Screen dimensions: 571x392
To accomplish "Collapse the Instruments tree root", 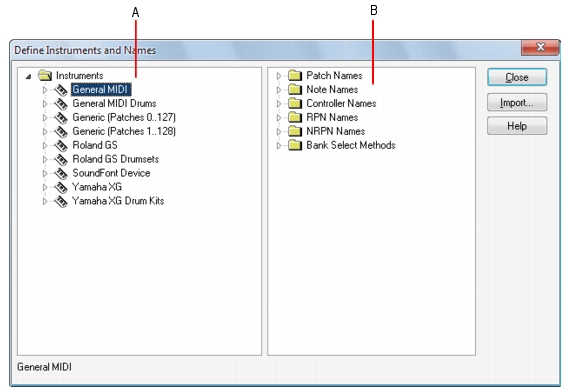I will pos(28,76).
